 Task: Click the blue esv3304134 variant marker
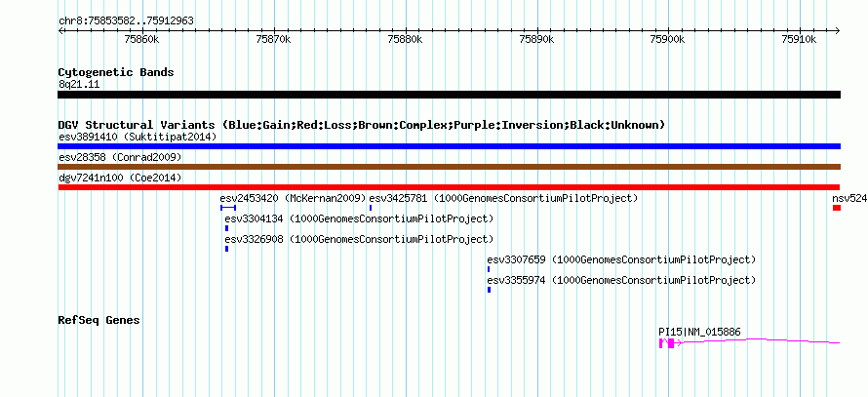(226, 228)
